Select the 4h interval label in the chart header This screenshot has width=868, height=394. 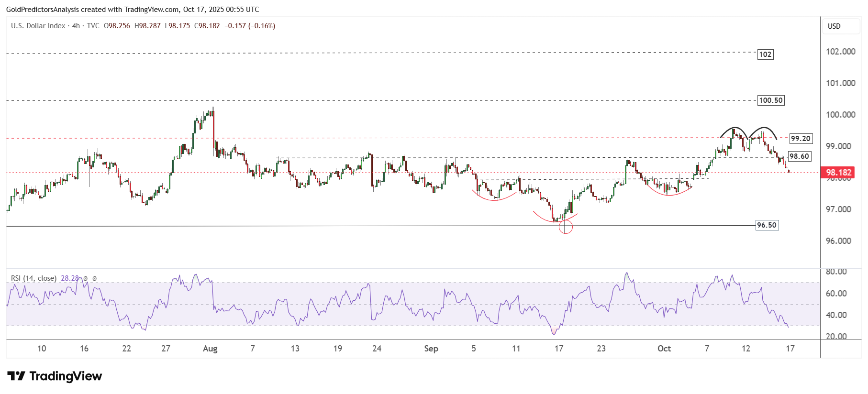tap(76, 26)
